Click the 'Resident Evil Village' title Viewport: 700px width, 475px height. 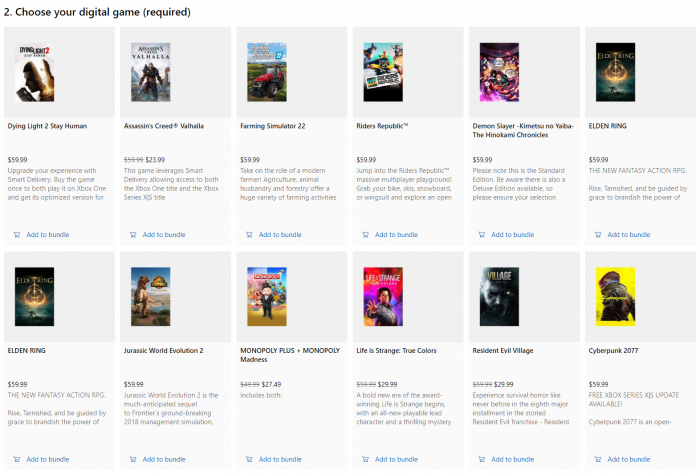pyautogui.click(x=503, y=351)
